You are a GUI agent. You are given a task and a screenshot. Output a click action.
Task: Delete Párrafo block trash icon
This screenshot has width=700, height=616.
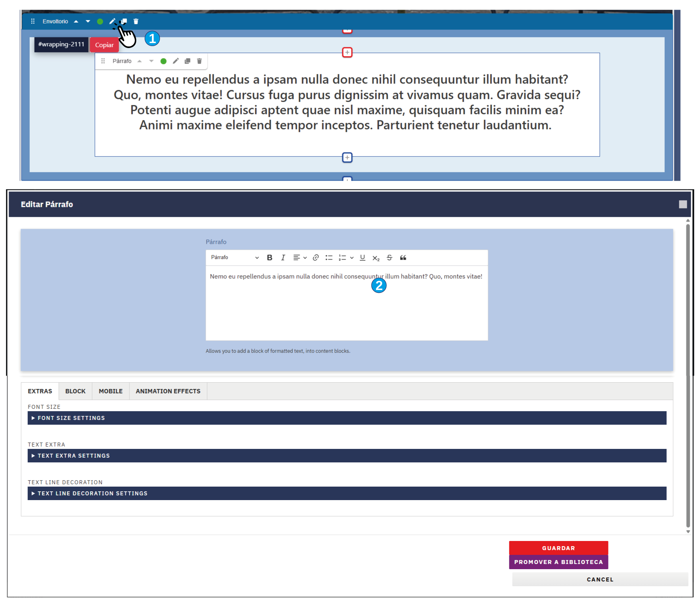pyautogui.click(x=199, y=61)
